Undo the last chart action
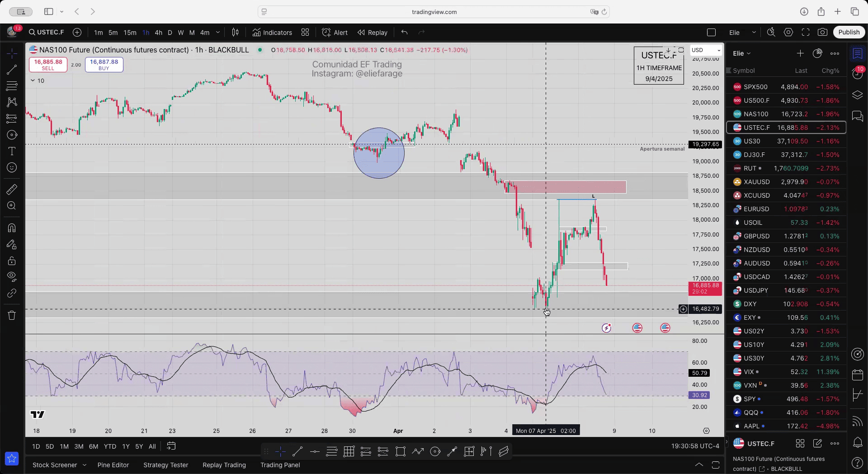868x474 pixels. click(x=404, y=33)
